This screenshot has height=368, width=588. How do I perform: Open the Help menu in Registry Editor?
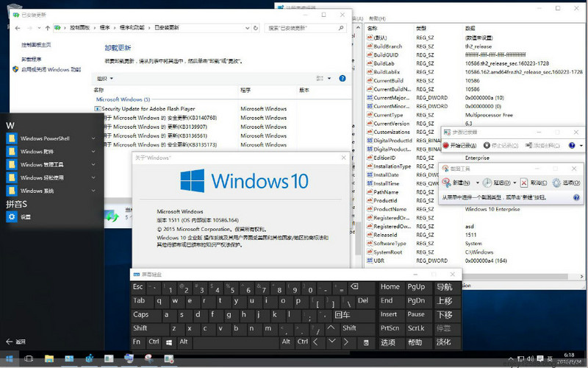click(x=377, y=18)
